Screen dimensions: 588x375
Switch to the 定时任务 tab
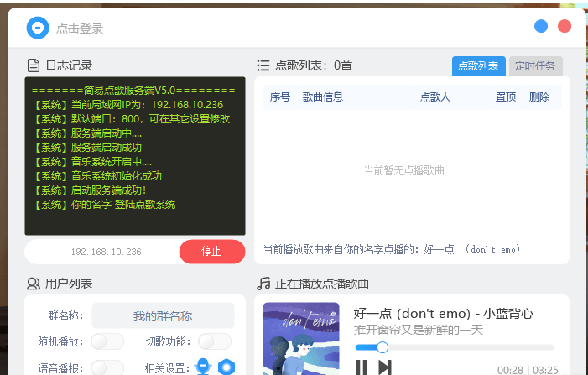[x=535, y=66]
